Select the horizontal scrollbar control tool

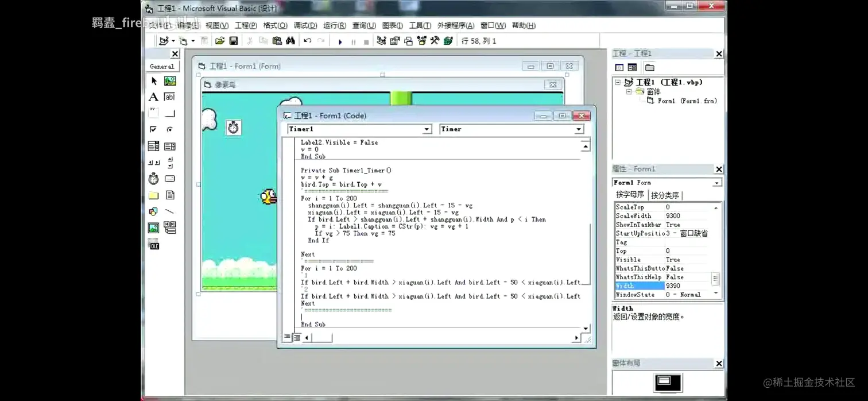click(x=154, y=163)
